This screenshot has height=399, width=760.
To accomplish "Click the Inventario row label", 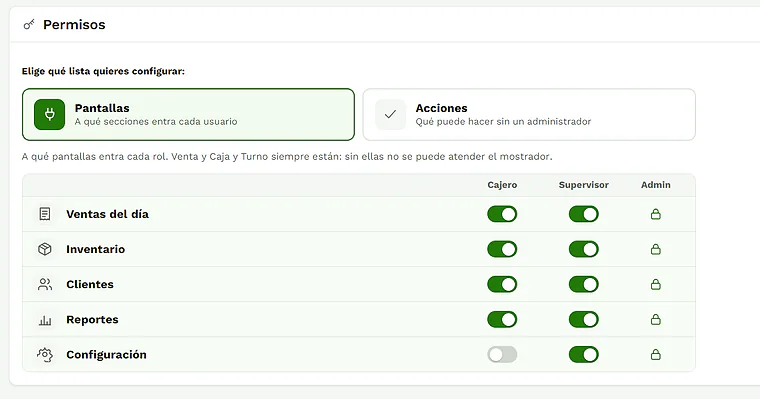I will 95,249.
